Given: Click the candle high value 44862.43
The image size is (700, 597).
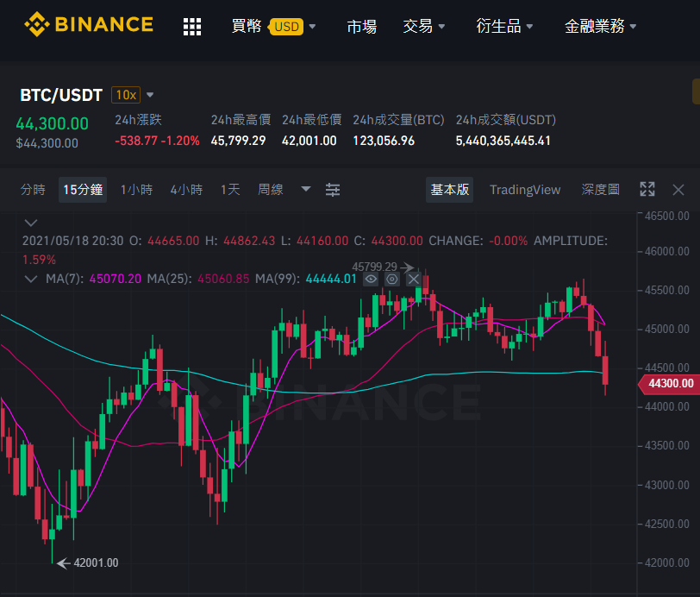Looking at the screenshot, I should pyautogui.click(x=249, y=241).
